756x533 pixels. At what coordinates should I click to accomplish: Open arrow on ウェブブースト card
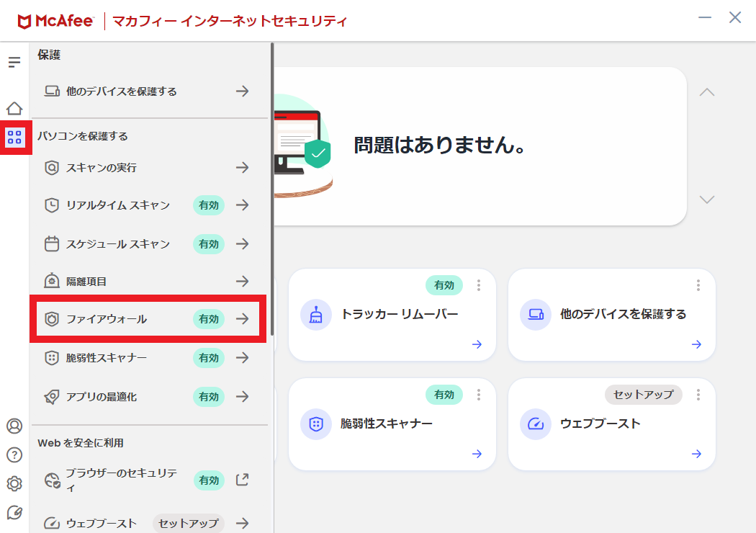[696, 454]
